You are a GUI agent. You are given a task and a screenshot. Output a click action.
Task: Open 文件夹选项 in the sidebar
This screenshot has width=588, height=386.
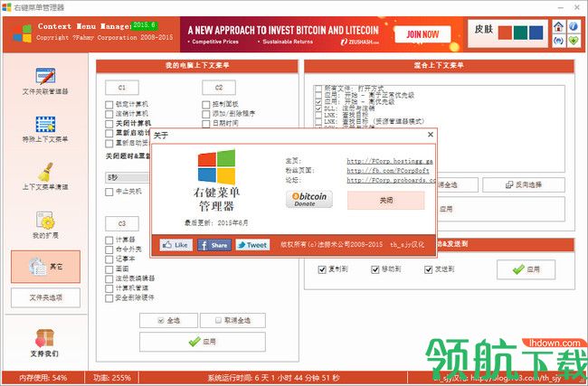tap(45, 297)
